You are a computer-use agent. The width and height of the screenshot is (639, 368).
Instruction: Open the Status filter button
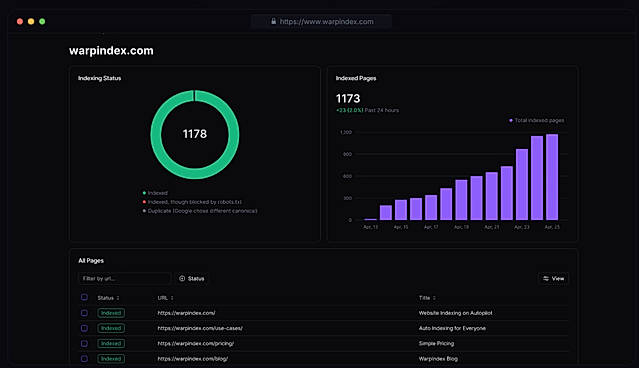coord(192,278)
